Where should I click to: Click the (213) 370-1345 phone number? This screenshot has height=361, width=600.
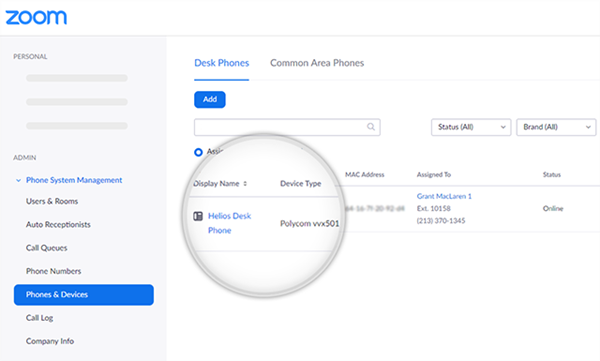click(x=441, y=221)
